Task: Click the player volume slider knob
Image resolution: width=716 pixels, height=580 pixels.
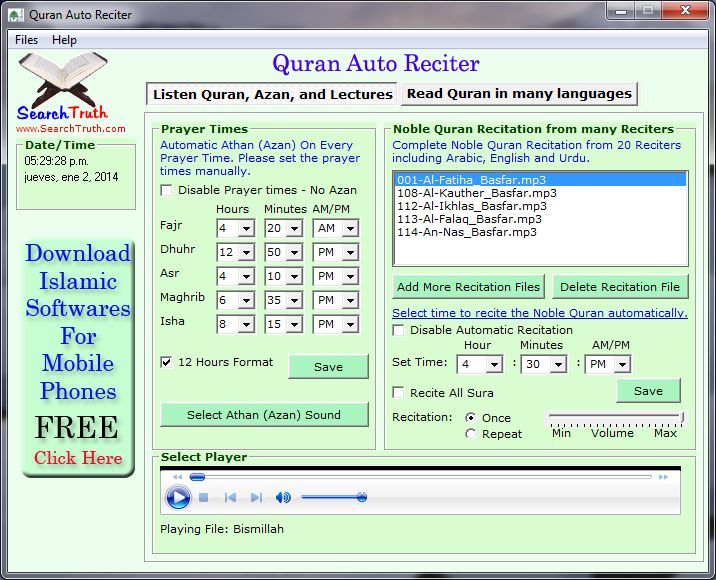Action: pyautogui.click(x=362, y=497)
